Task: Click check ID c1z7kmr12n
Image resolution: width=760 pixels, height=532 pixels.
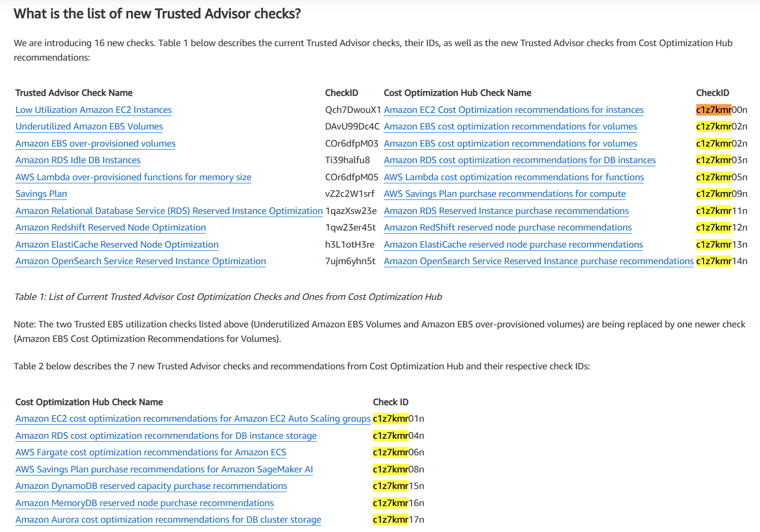Action: (x=722, y=227)
